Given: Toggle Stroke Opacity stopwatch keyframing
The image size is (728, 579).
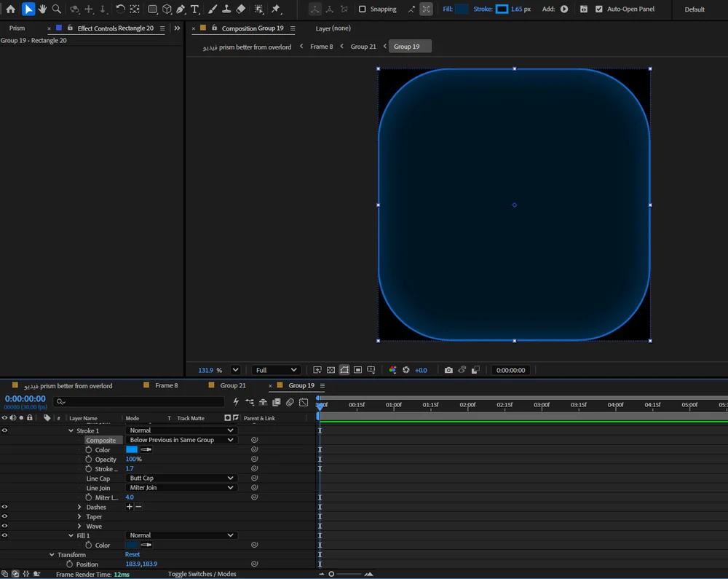Looking at the screenshot, I should tap(89, 459).
